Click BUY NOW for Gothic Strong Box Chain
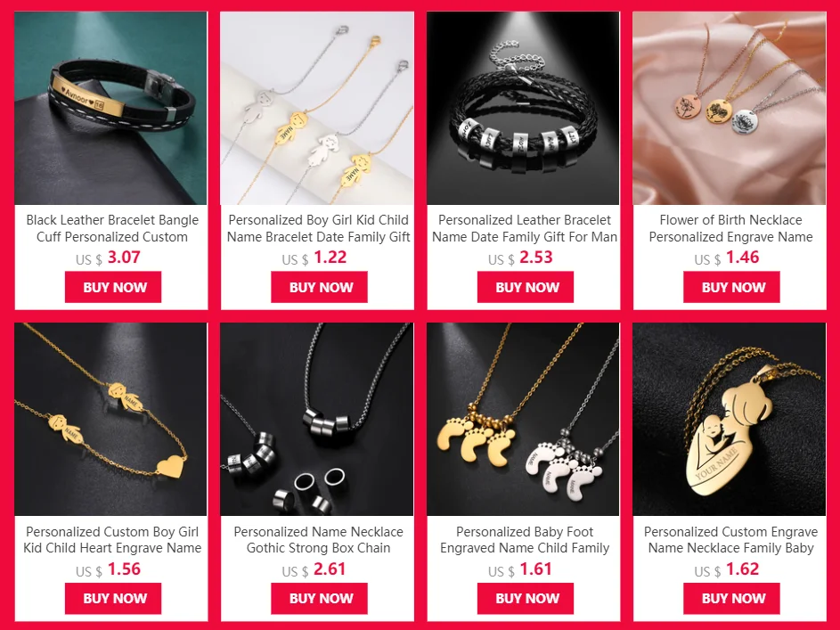Image resolution: width=840 pixels, height=630 pixels. click(x=319, y=599)
